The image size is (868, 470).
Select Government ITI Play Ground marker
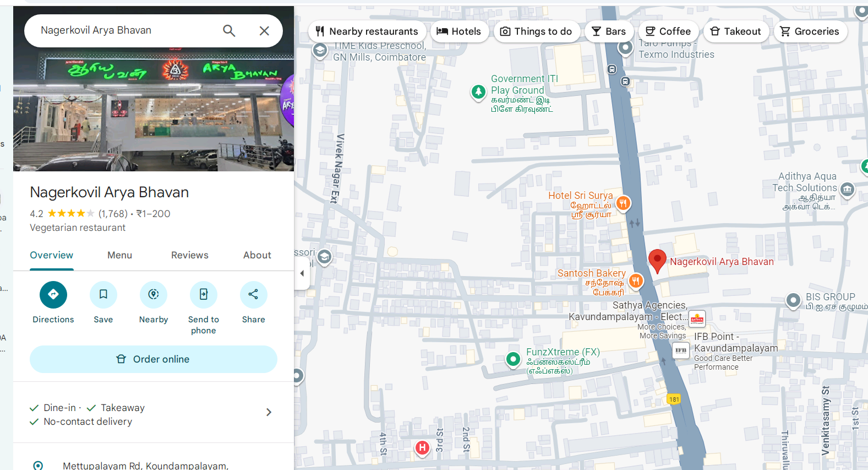point(478,91)
